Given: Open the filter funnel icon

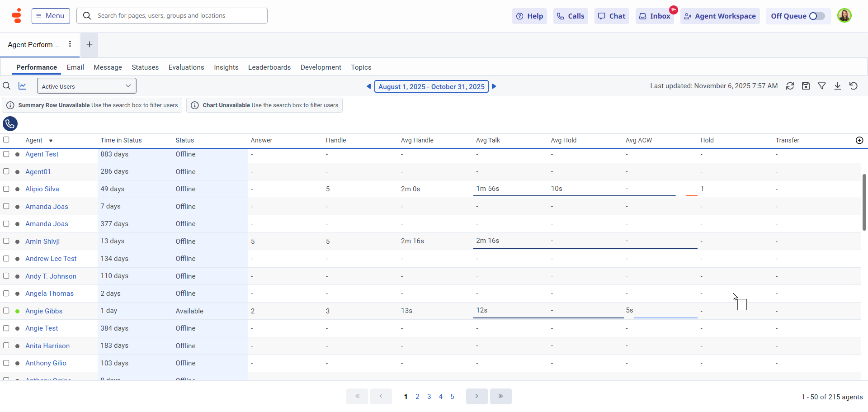Looking at the screenshot, I should coord(822,86).
